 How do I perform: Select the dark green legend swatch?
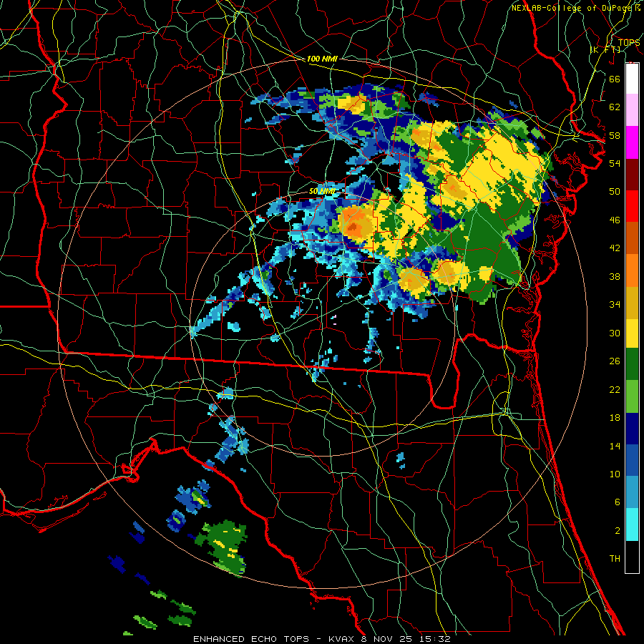(x=632, y=364)
